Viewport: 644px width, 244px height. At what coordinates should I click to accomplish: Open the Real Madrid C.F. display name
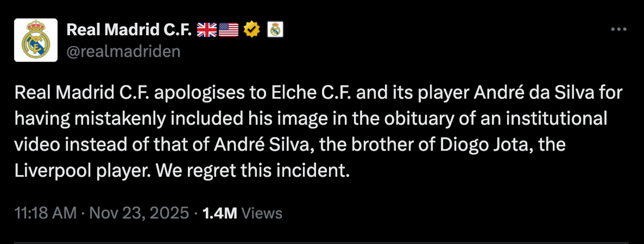[x=129, y=30]
